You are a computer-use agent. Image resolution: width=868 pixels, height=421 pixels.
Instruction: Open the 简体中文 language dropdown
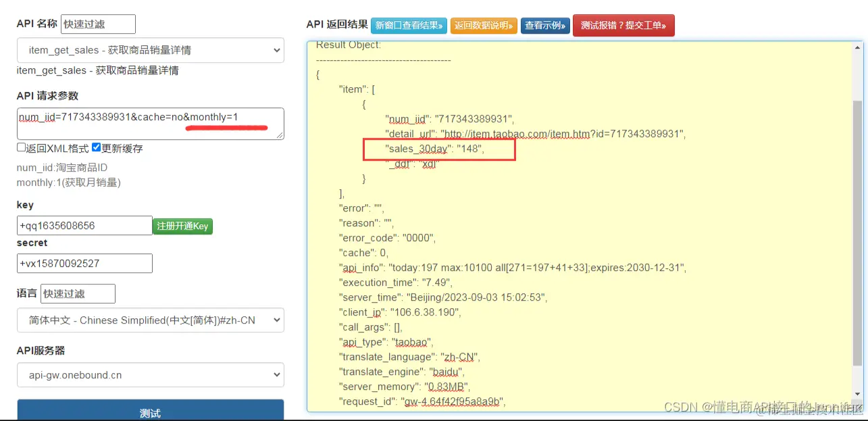[150, 320]
